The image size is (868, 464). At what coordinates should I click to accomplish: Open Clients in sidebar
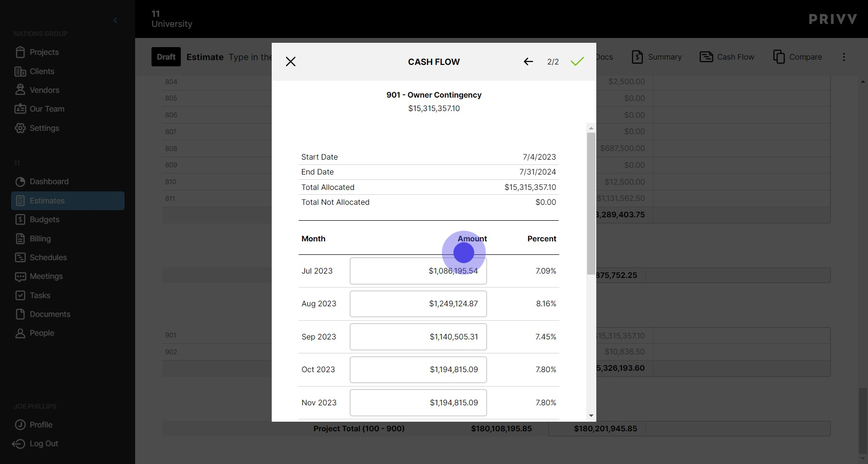coord(42,71)
